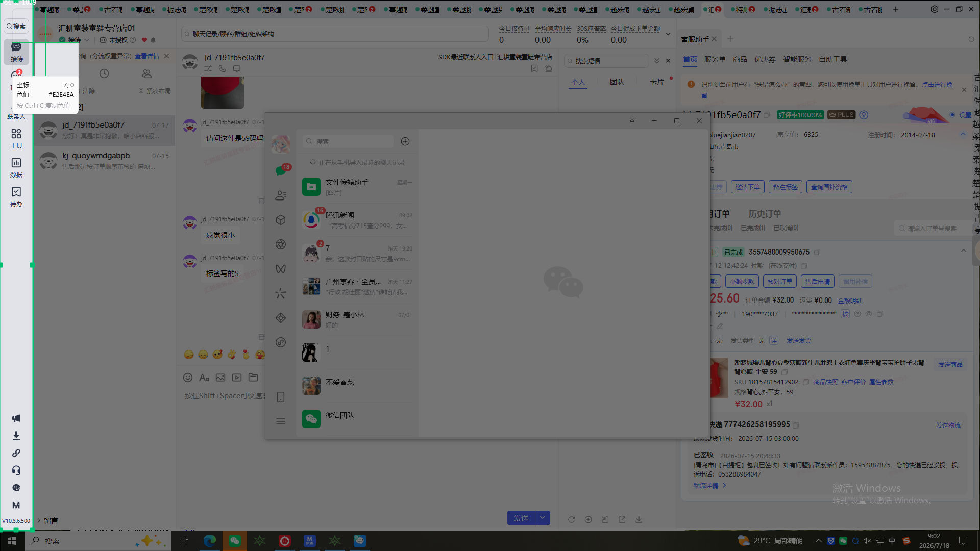Screen dimensions: 980x551
Task: Open 待办 to-do list in the left sidebar
Action: click(x=16, y=197)
